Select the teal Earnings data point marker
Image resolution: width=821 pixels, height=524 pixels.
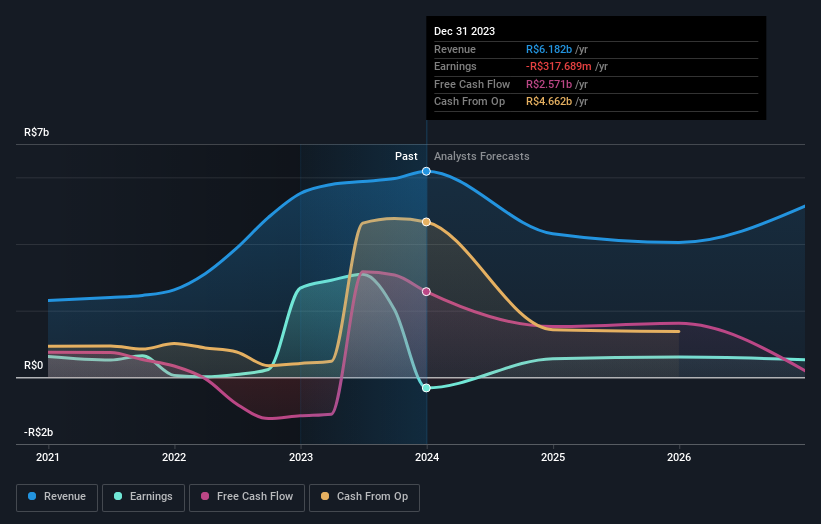426,388
